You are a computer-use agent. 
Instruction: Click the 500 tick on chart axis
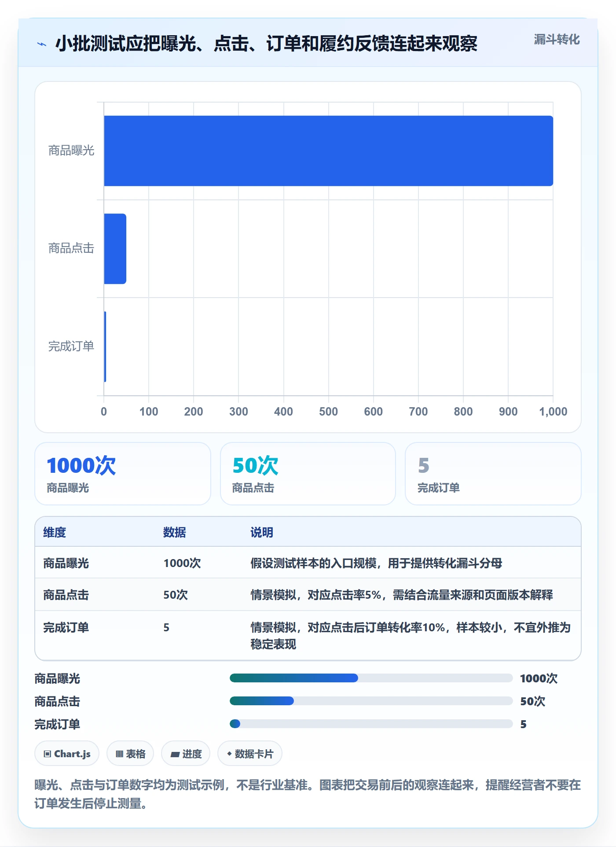click(x=328, y=412)
